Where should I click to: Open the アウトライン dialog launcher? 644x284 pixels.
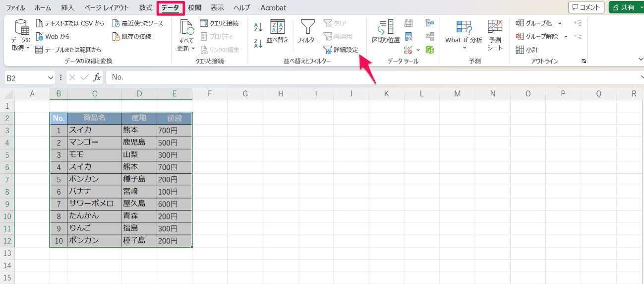point(584,61)
